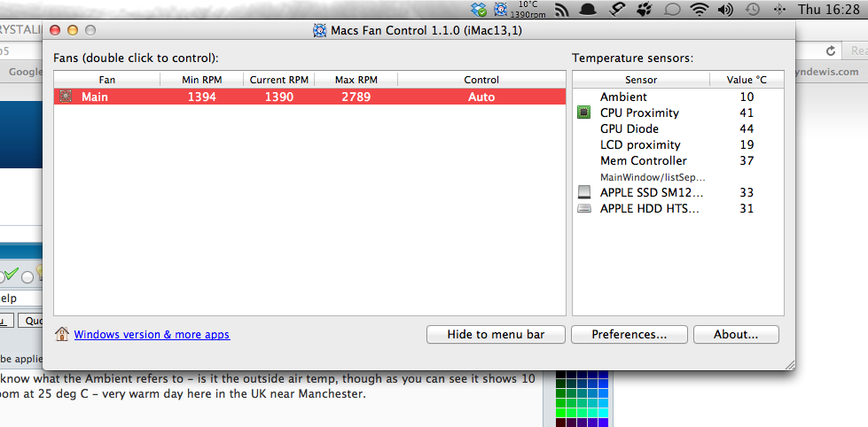Click the Max RPM column header

point(356,80)
